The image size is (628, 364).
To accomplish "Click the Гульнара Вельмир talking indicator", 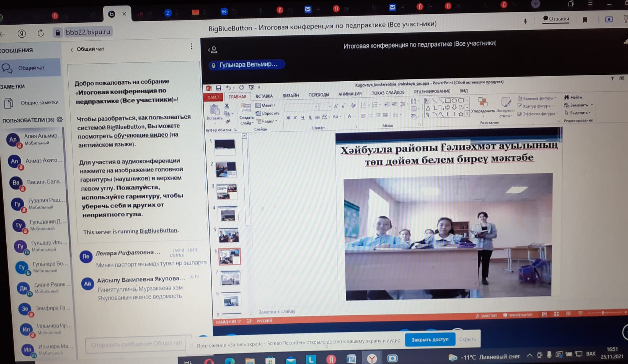I will click(x=246, y=65).
